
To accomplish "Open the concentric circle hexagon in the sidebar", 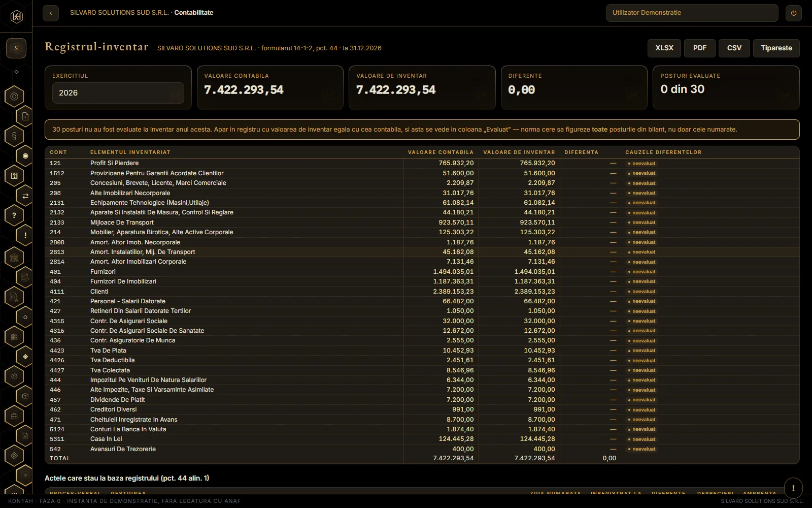I will pos(14,97).
